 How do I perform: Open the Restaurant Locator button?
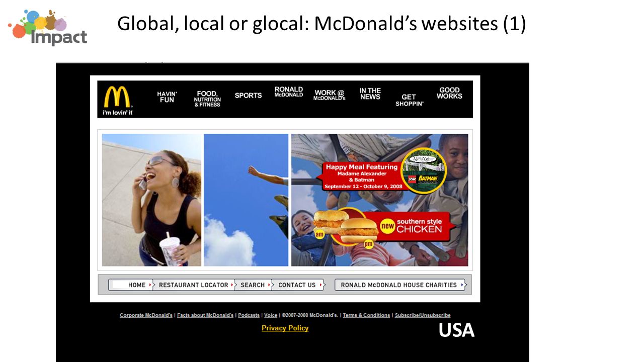[x=194, y=285]
